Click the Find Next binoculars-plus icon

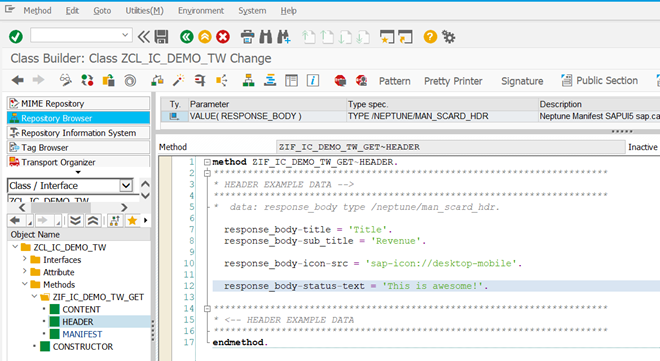click(x=284, y=37)
